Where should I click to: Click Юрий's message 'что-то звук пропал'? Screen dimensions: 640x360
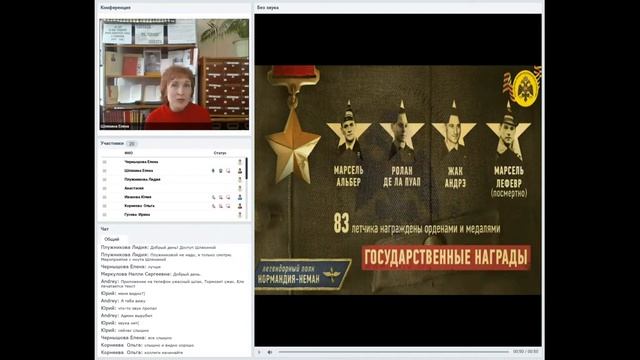coord(129,308)
